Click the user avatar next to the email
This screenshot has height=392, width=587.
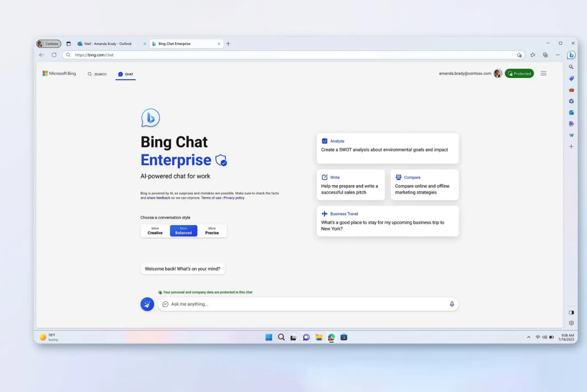(497, 73)
